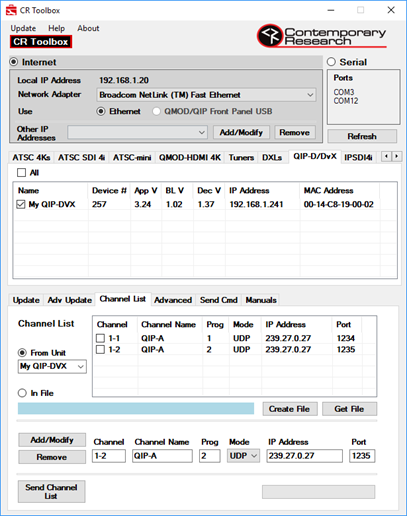Open the Advanced tab
This screenshot has width=407, height=516.
coord(173,300)
